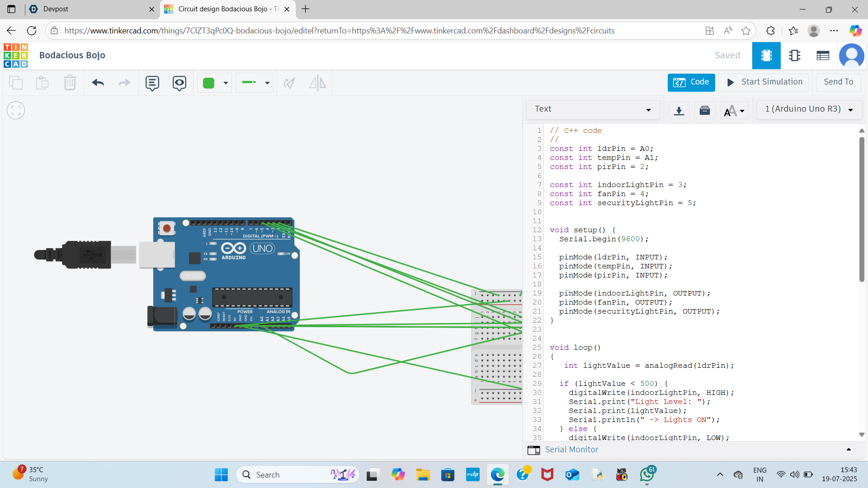This screenshot has height=488, width=868.
Task: Open the Arduino Uno R3 board selector
Action: pyautogui.click(x=809, y=109)
